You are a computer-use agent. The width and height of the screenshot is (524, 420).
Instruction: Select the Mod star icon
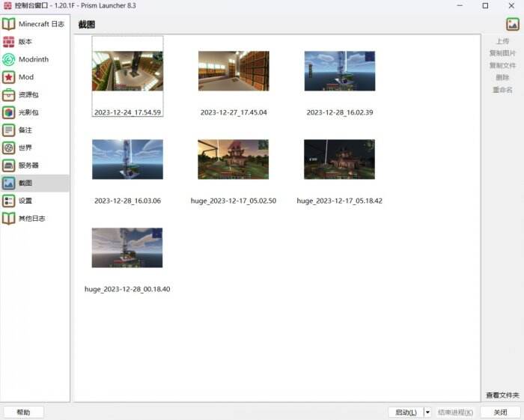click(x=9, y=77)
